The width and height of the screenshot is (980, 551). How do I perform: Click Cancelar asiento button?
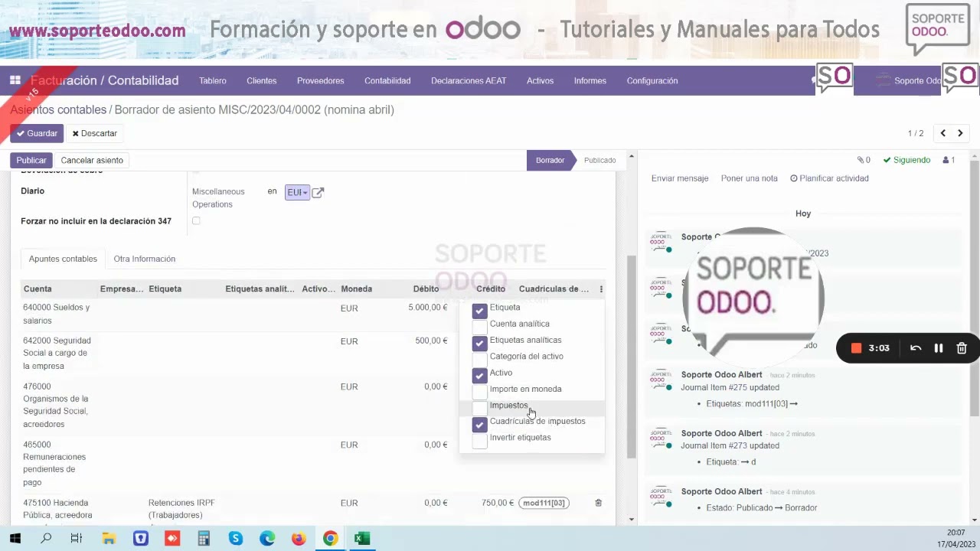pyautogui.click(x=92, y=160)
